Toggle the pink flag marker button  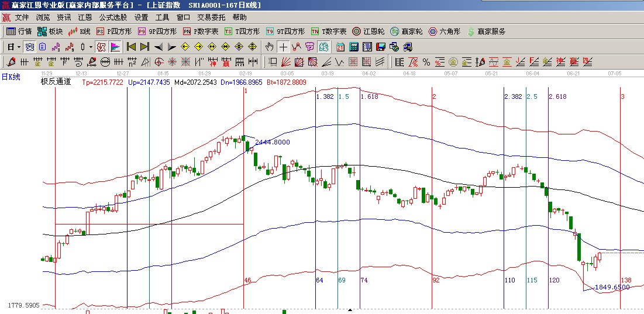tap(115, 47)
